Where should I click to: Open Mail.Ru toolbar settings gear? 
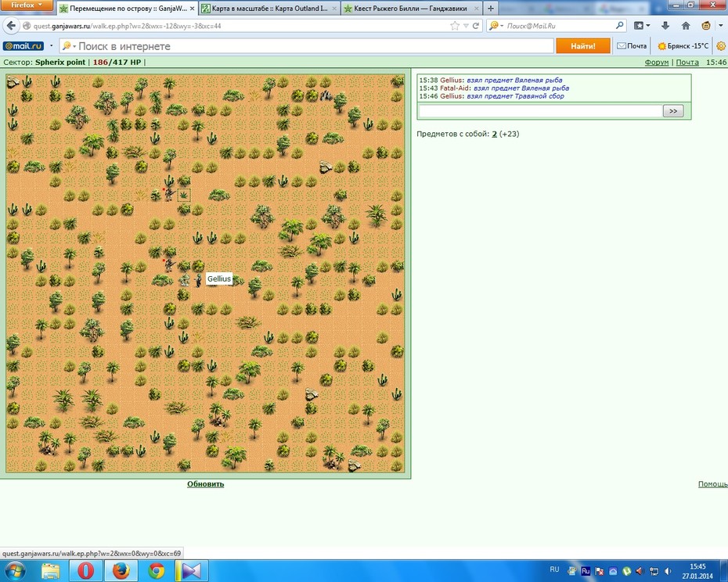(721, 46)
